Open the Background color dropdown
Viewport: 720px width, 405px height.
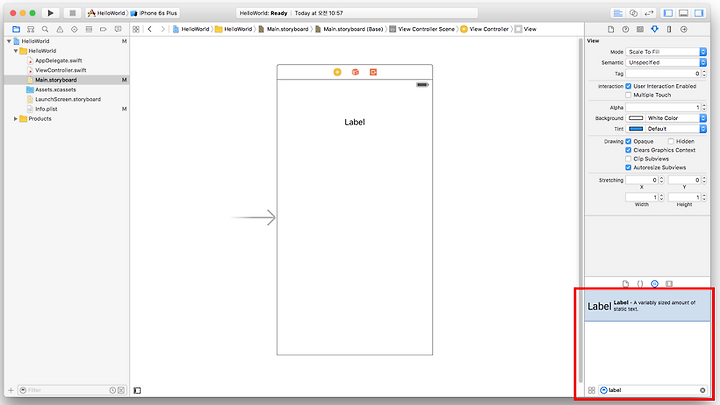[676, 118]
